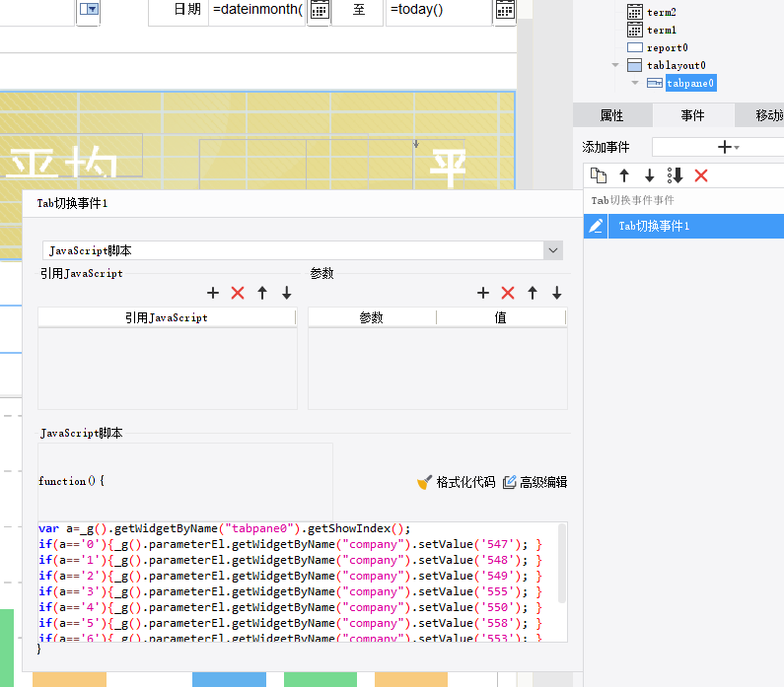Screen dimensions: 784x687
Task: Click the =today() date input field
Action: click(438, 10)
